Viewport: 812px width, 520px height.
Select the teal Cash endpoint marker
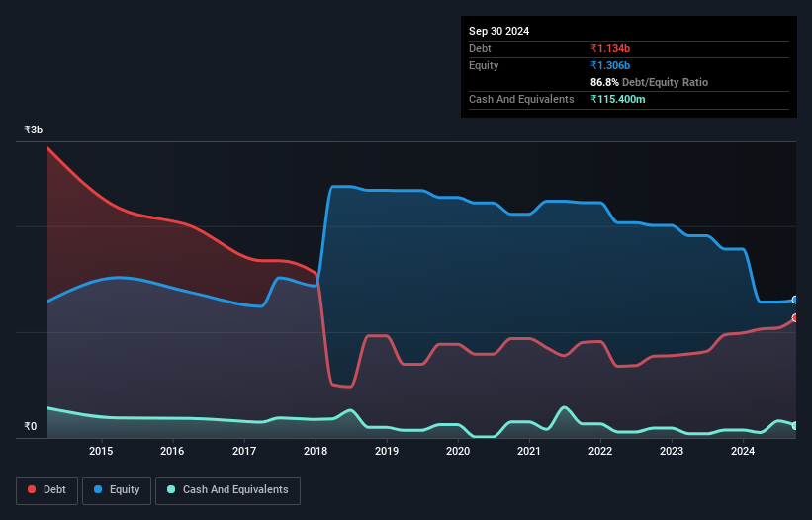pyautogui.click(x=795, y=425)
